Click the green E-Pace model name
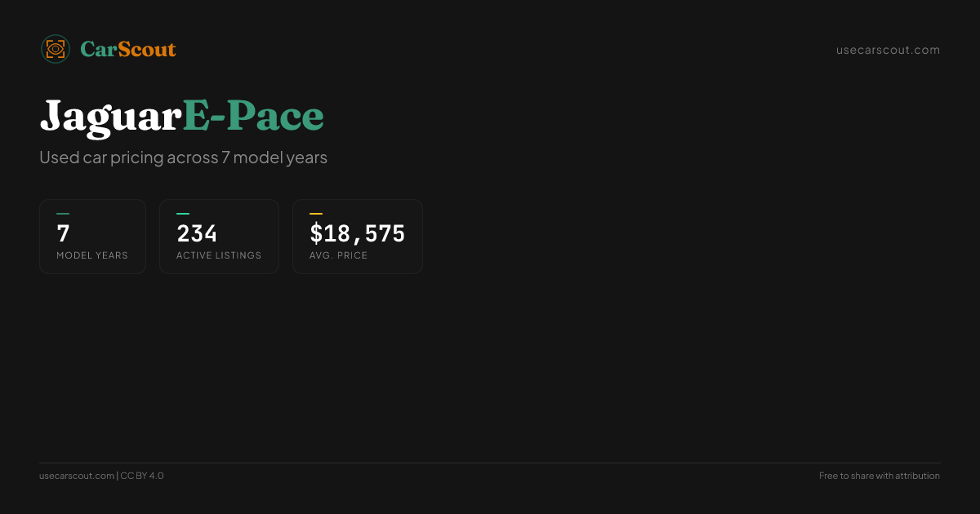Image resolution: width=980 pixels, height=514 pixels. (253, 116)
